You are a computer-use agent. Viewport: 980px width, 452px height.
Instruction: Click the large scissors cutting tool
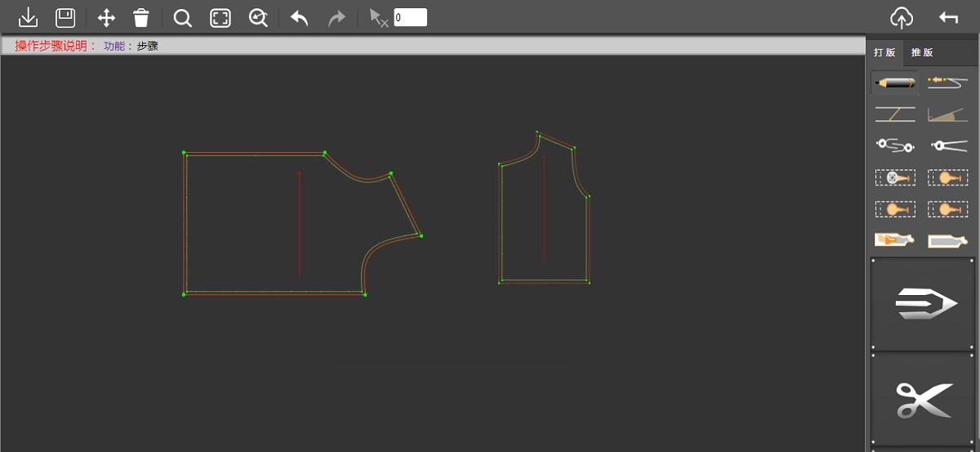tap(923, 400)
